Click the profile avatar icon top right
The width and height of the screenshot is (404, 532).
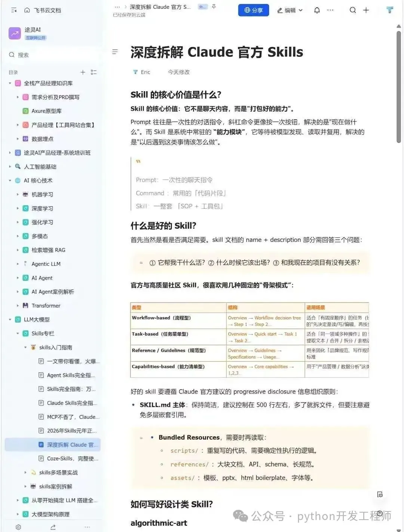click(390, 10)
